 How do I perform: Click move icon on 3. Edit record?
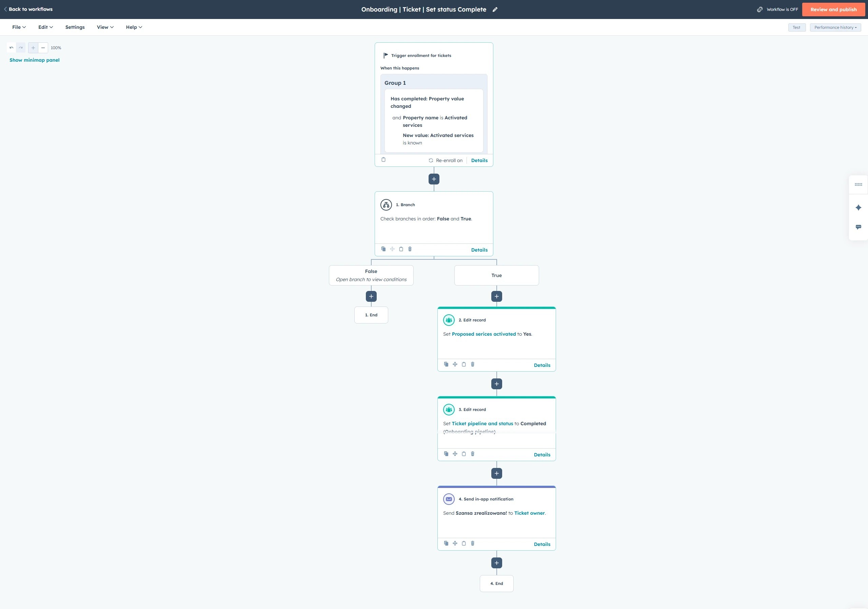point(455,454)
